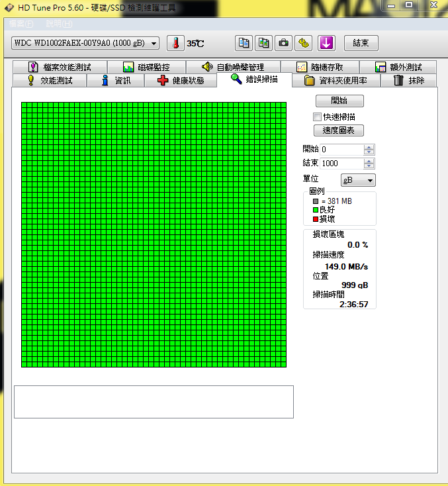
Task: Switch to the 健康狀態 tab
Action: pos(181,81)
